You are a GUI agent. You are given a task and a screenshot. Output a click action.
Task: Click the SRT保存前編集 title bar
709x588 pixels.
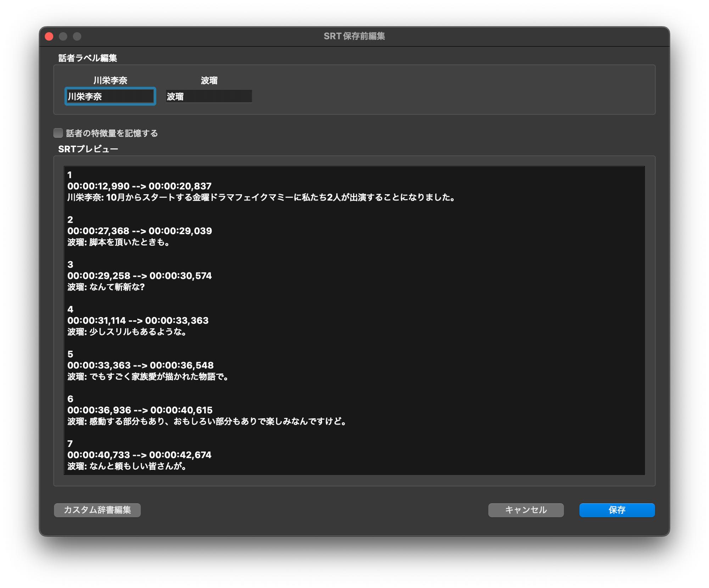[354, 36]
